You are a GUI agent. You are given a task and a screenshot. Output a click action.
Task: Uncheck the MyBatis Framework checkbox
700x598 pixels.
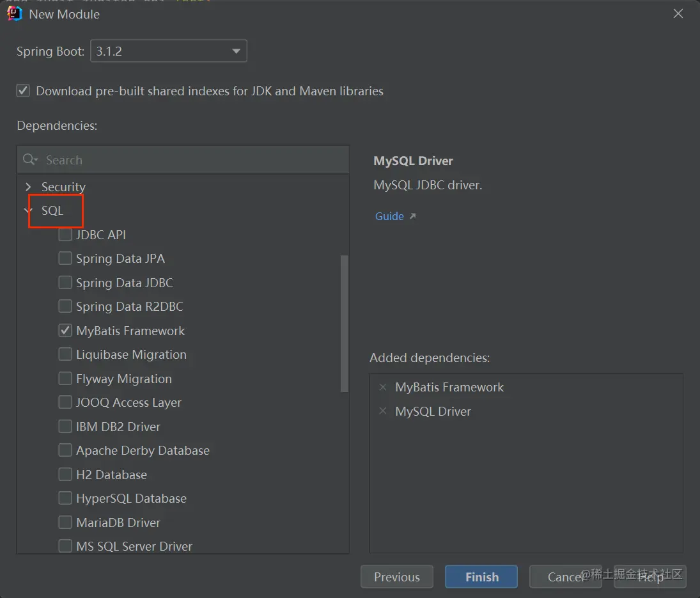[x=65, y=331]
